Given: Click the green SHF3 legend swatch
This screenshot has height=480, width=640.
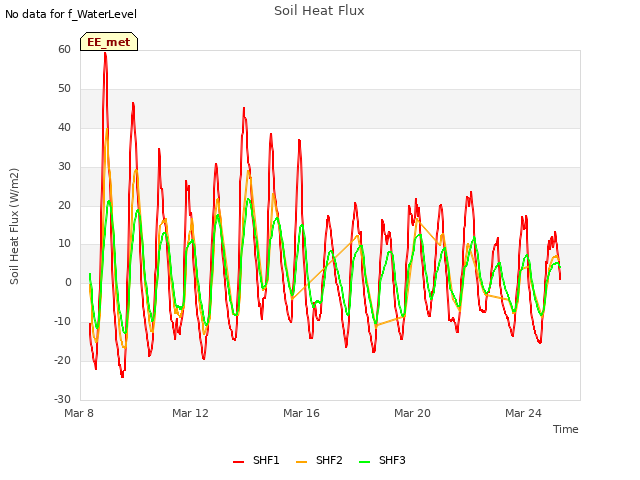Looking at the screenshot, I should pyautogui.click(x=364, y=462).
